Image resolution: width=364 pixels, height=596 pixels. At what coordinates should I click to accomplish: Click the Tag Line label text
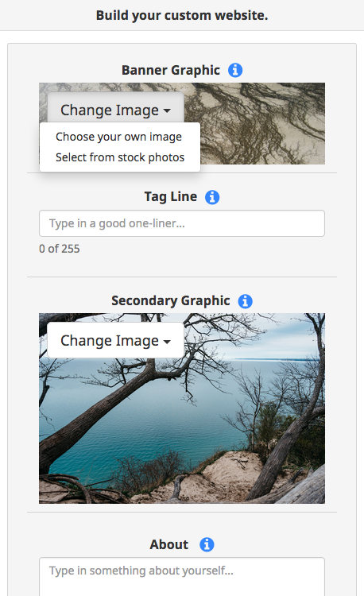[171, 196]
